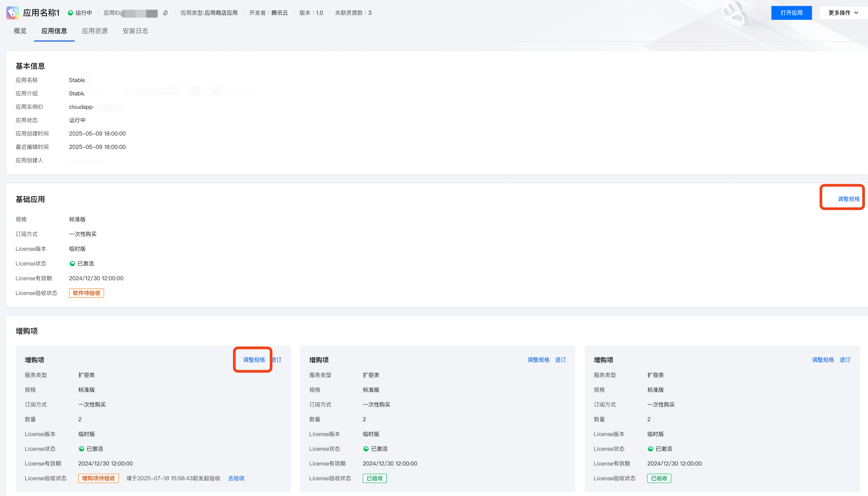Click the application logo icon

[12, 13]
